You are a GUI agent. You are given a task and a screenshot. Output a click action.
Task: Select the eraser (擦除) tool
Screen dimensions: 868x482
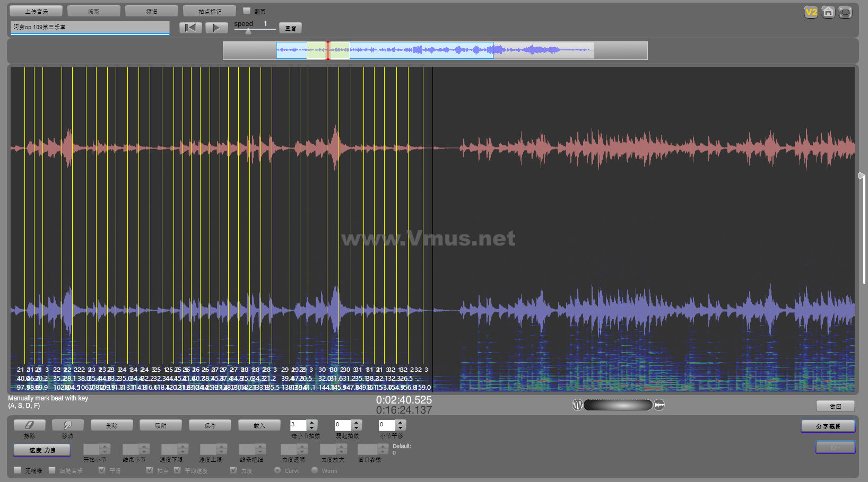(x=29, y=425)
